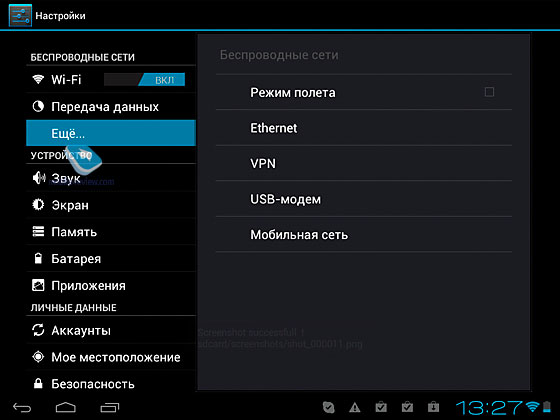Tap the Settings app icon in header
The width and height of the screenshot is (560, 420).
tap(20, 15)
